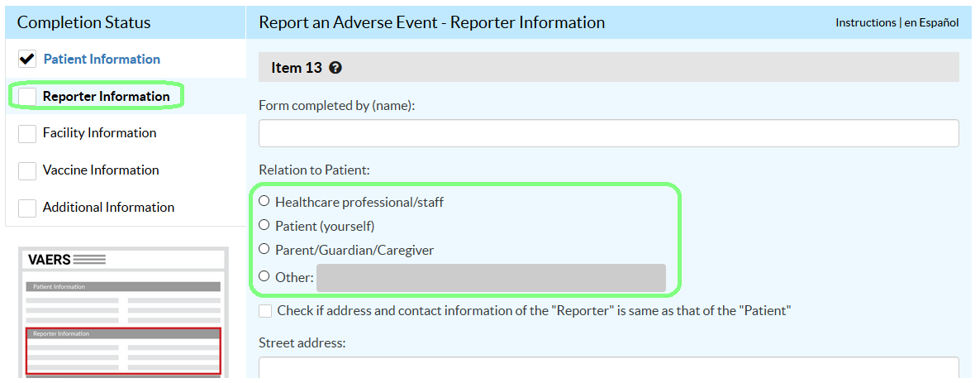Click the Form completed by name field
980x383 pixels.
point(609,133)
